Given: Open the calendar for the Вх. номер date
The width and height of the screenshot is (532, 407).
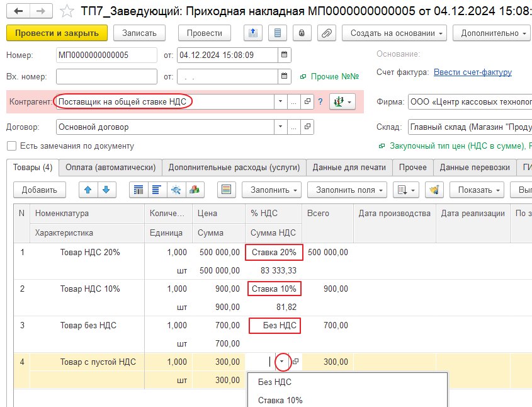Looking at the screenshot, I should tap(285, 76).
